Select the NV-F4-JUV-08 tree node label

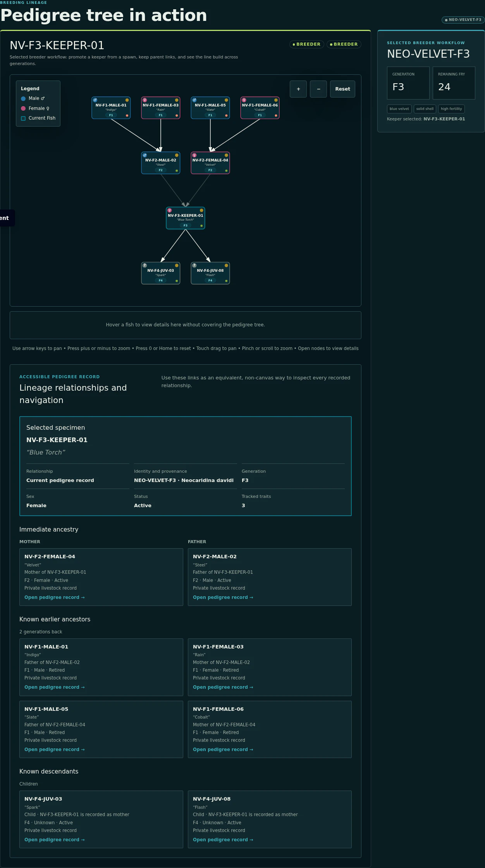pos(210,271)
